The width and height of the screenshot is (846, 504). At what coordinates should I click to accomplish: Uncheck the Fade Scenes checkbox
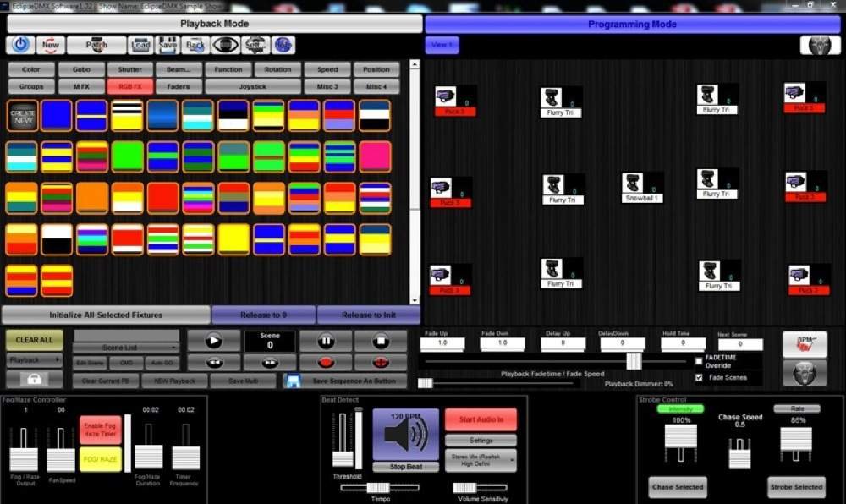pos(698,378)
